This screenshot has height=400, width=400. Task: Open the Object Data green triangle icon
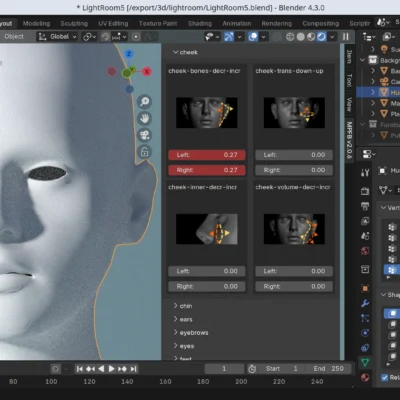click(365, 362)
